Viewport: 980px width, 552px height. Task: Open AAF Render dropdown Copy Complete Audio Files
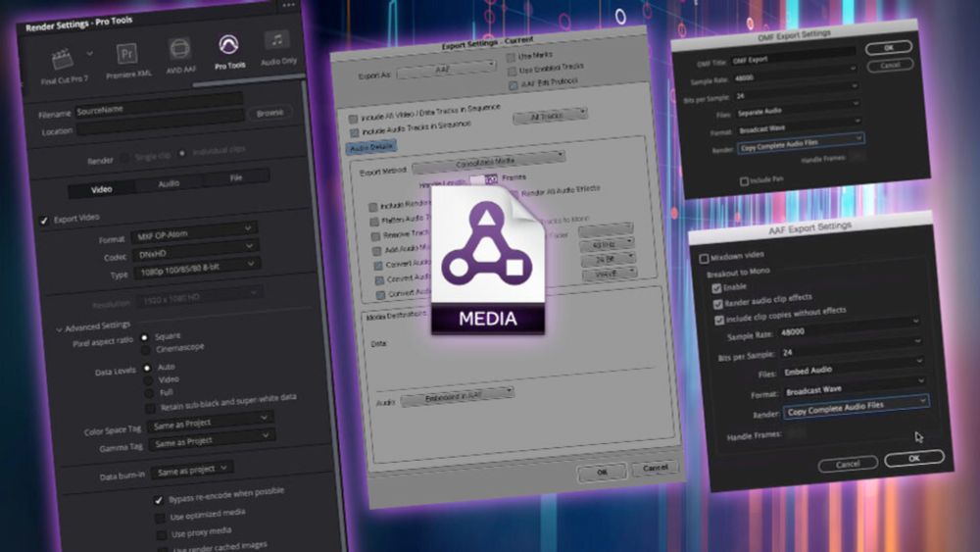coord(857,408)
